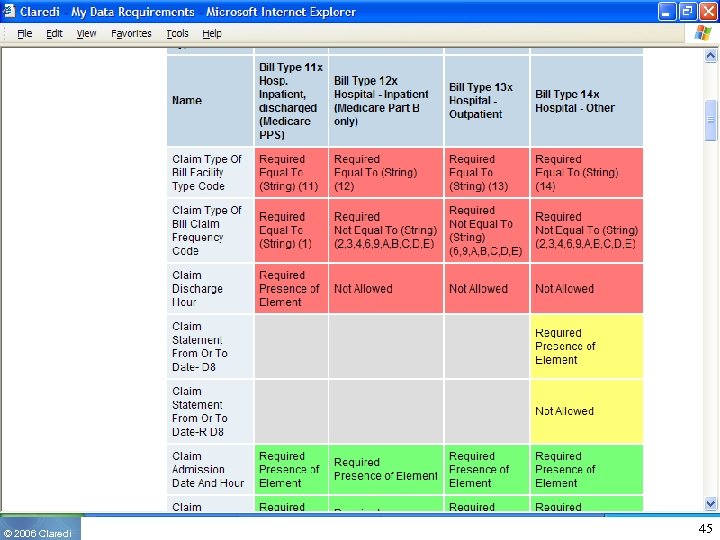Click red cell 'Equal To (String) (13)'
The width and height of the screenshot is (720, 540).
tap(487, 173)
